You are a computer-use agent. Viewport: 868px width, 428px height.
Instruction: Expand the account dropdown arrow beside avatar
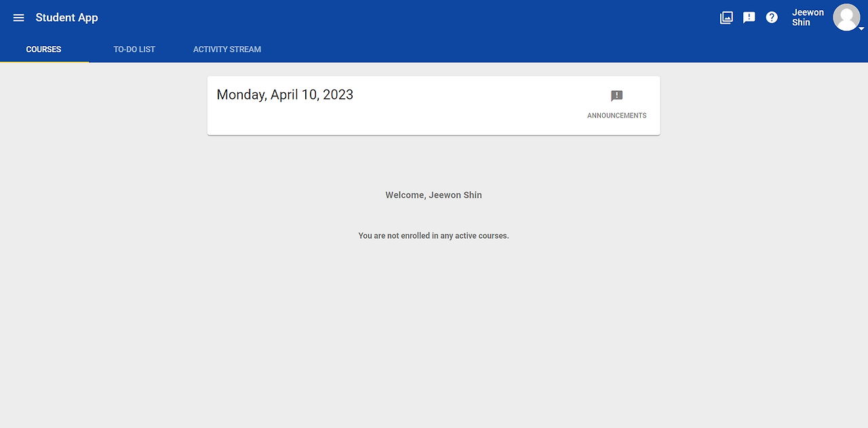(862, 29)
